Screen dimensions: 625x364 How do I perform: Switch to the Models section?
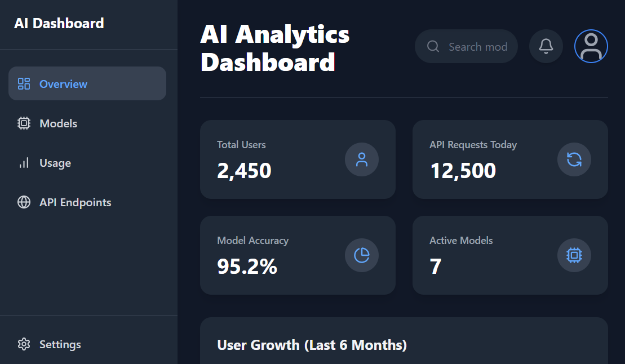point(59,123)
